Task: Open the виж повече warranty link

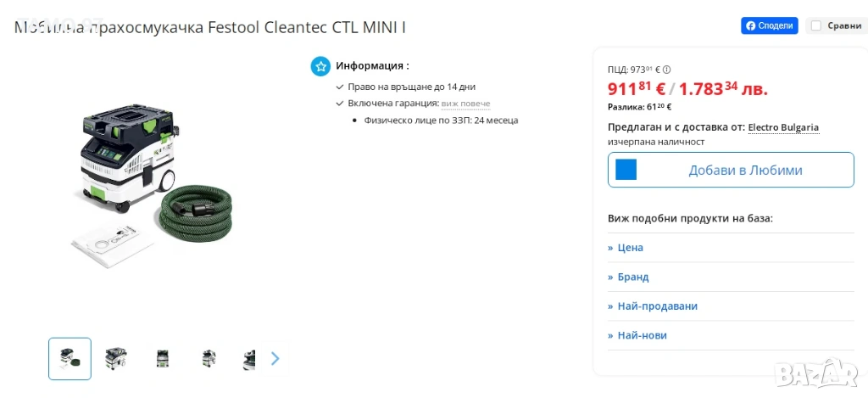Action: (465, 104)
